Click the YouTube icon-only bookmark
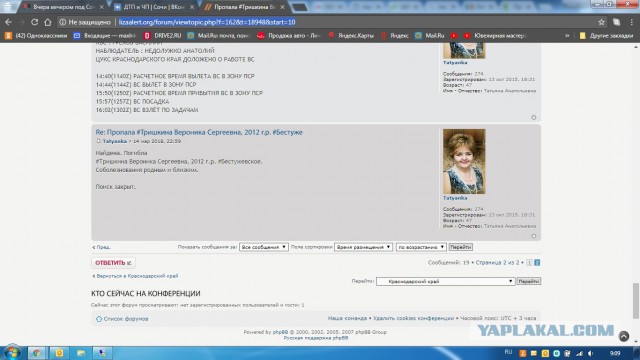 coord(454,36)
